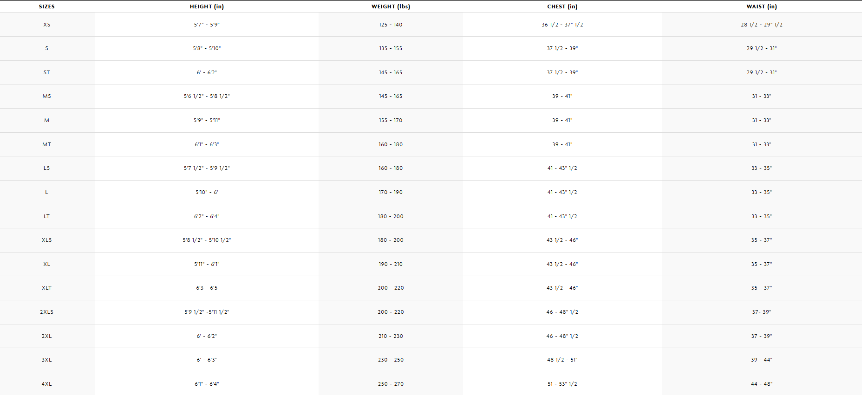Click chest value 51 - 53" 1/2
The image size is (868, 395).
click(562, 384)
